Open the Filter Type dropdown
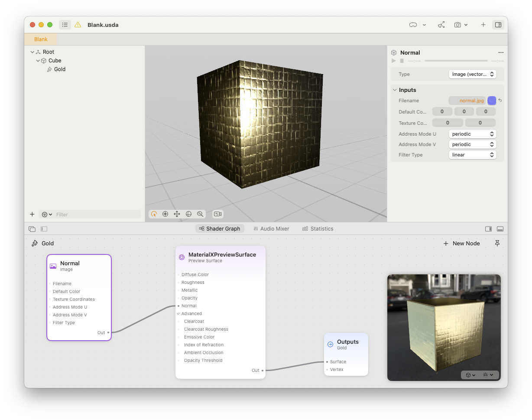This screenshot has height=420, width=532. 472,155
